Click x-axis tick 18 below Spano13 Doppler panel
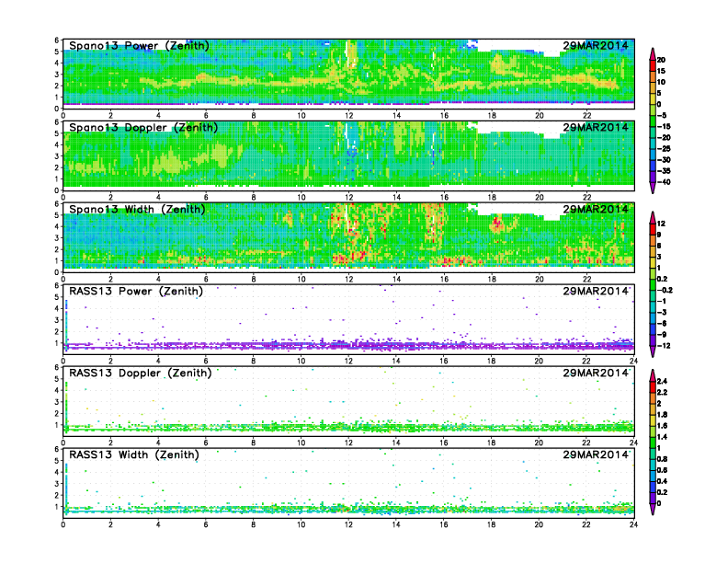The height and width of the screenshot is (563, 728). [492, 198]
